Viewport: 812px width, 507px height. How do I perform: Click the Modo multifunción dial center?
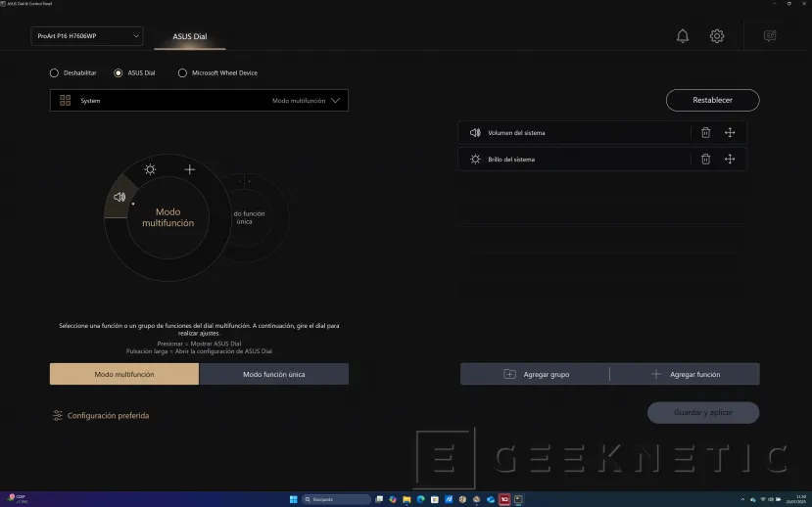[x=168, y=217]
